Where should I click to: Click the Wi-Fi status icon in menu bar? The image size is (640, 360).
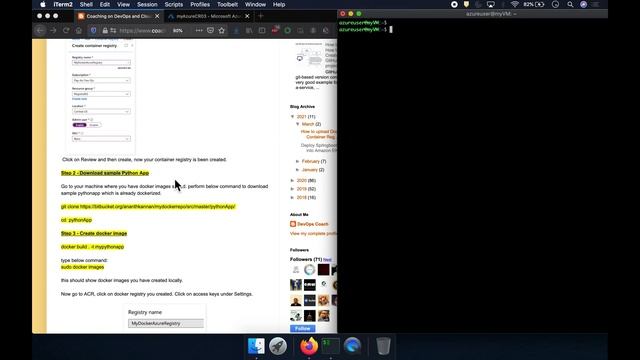tap(515, 4)
